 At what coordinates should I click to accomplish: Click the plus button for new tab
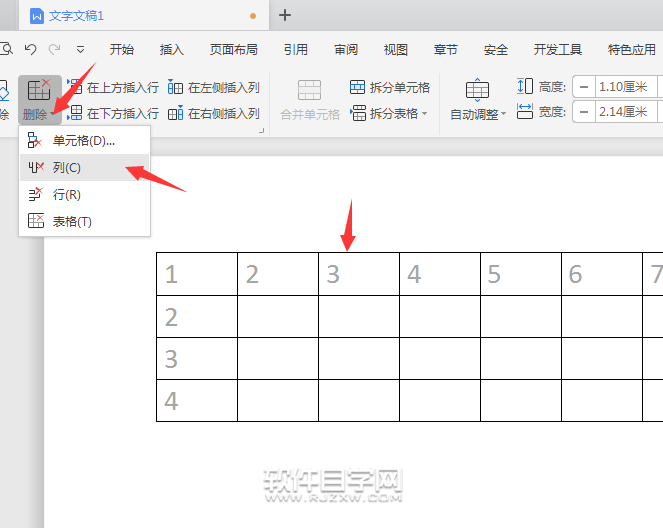[x=285, y=15]
